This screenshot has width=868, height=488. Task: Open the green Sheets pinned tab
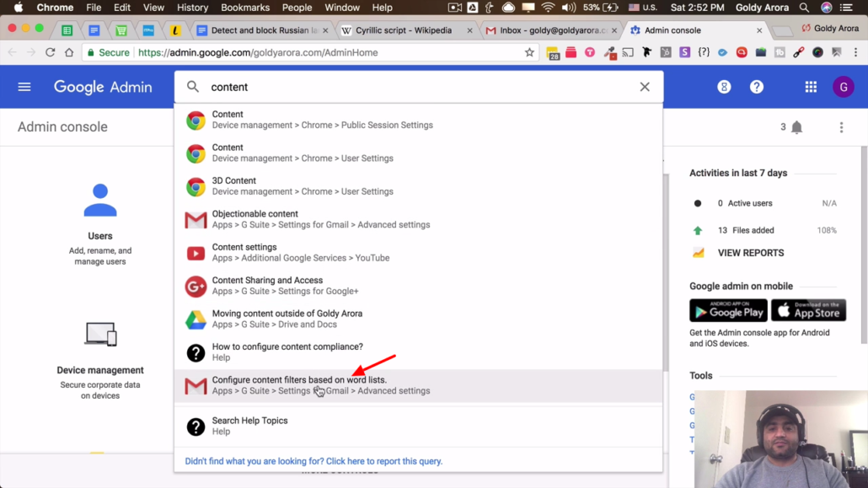67,30
